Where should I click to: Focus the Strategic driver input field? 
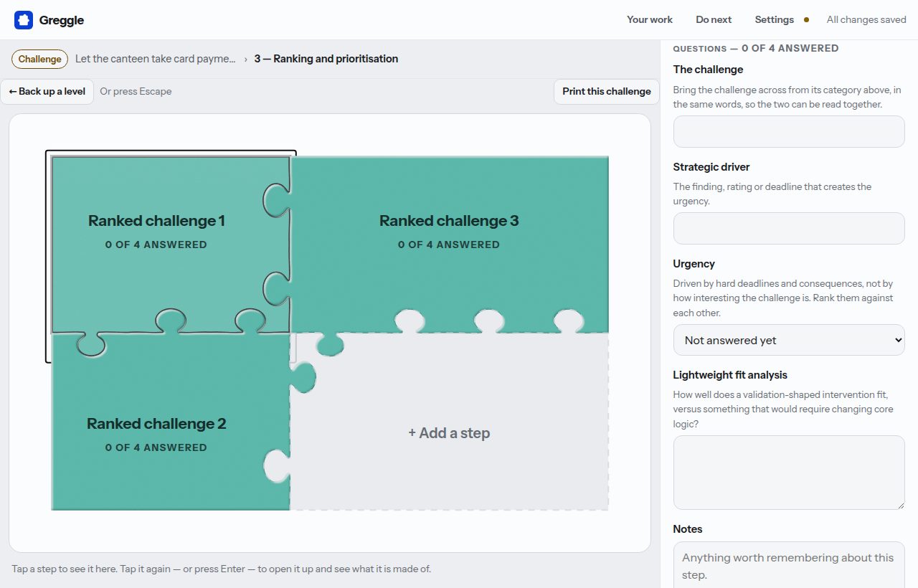[789, 229]
